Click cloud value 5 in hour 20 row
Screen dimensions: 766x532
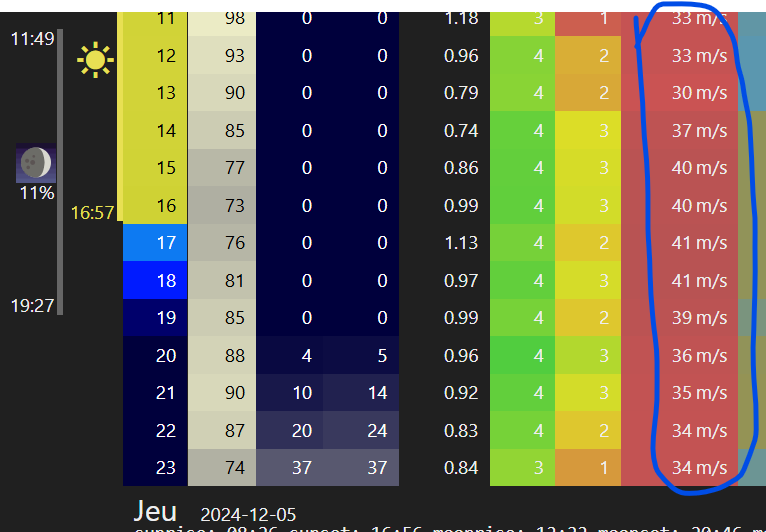point(361,355)
